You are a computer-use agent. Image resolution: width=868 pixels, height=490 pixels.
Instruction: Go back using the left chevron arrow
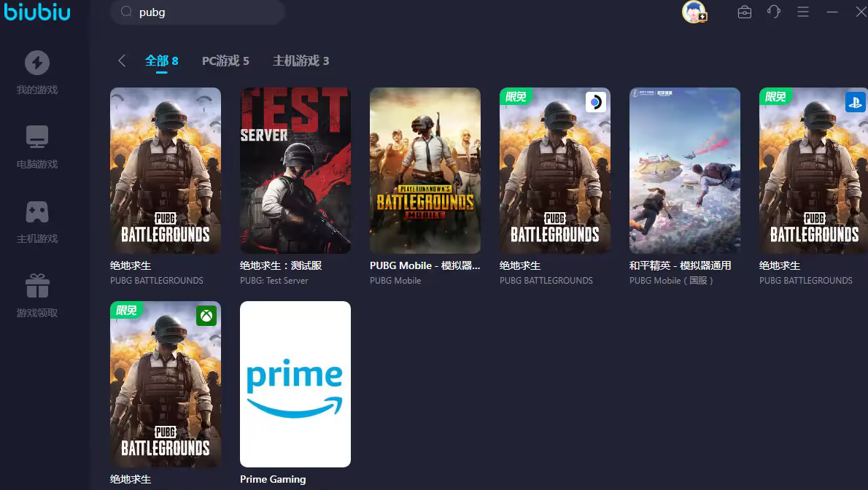pos(122,61)
